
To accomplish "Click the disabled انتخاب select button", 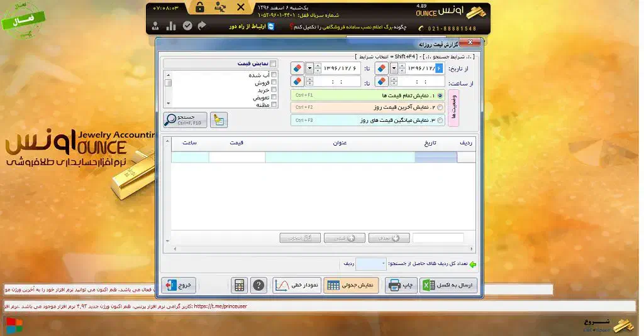I will coord(300,238).
